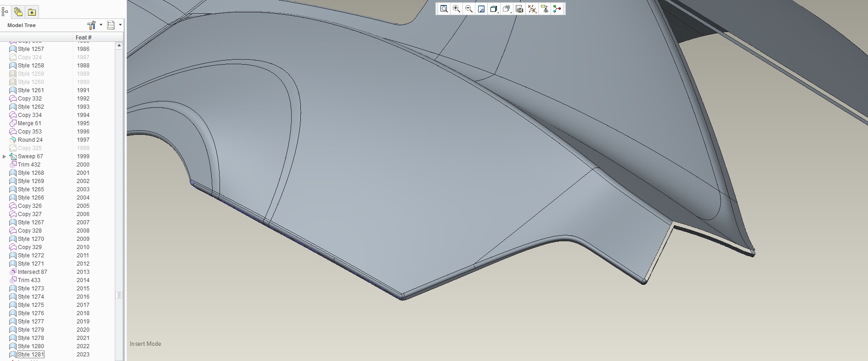This screenshot has width=868, height=361.
Task: Select the Copy 328 feature
Action: tap(30, 231)
